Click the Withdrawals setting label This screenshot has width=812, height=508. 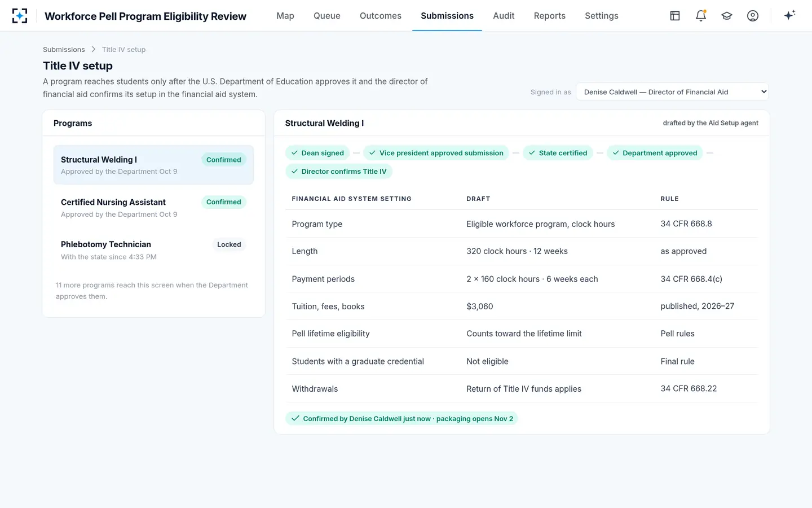tap(315, 389)
